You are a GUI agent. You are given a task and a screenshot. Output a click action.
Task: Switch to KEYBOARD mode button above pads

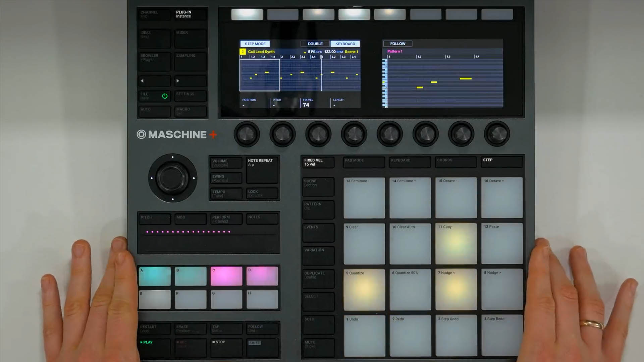pos(410,162)
